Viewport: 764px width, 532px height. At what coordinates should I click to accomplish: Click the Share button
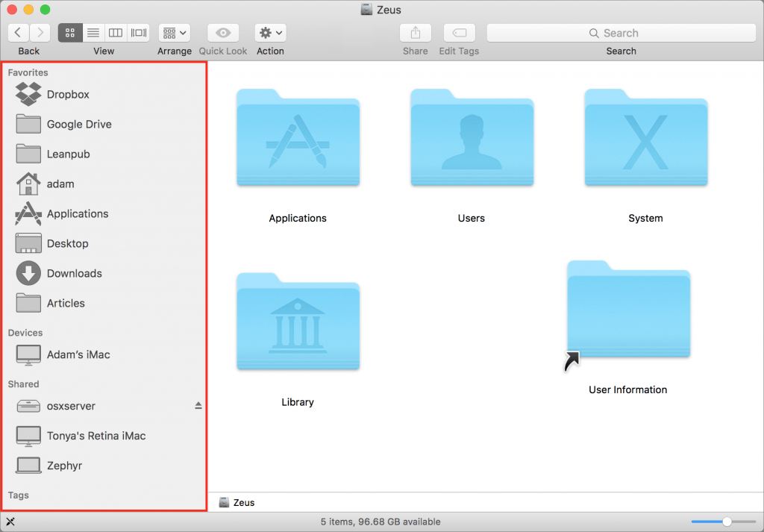coord(415,32)
